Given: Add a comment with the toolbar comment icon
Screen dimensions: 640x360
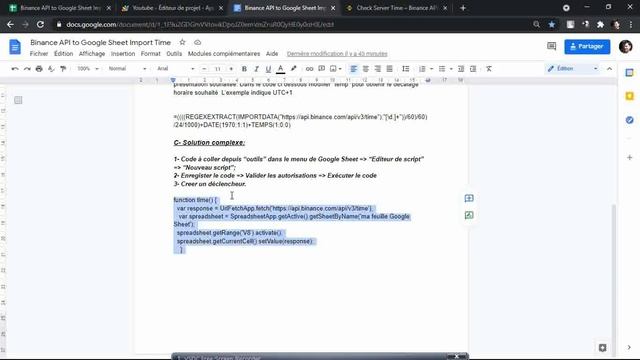Looking at the screenshot, I should (x=322, y=69).
